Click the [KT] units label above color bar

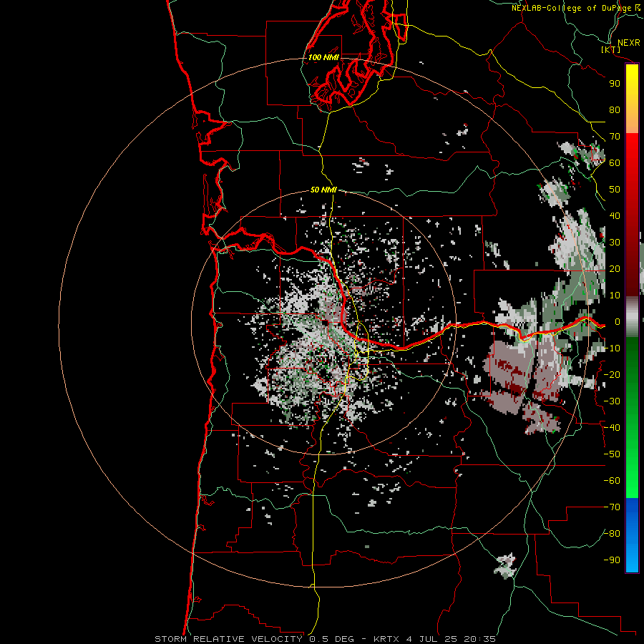tap(611, 49)
